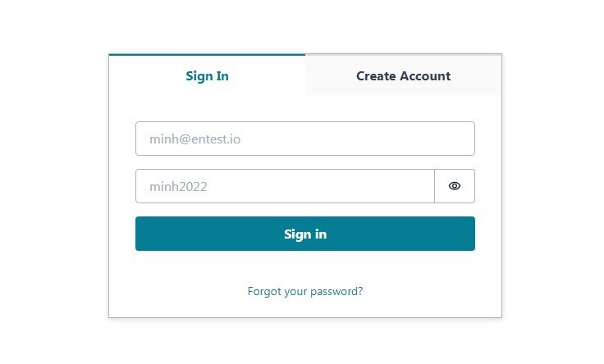
Task: Place the cursor in the email address box
Action: click(x=305, y=139)
